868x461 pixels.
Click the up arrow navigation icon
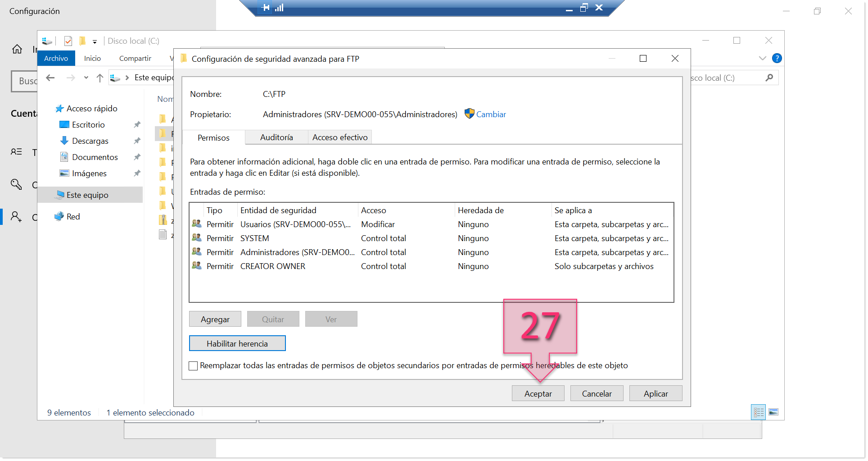[x=100, y=78]
